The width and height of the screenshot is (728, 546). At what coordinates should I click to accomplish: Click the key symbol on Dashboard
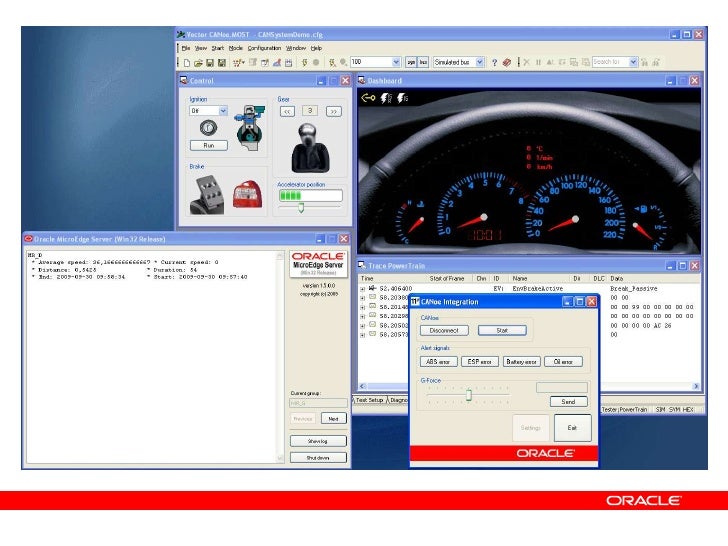pyautogui.click(x=368, y=97)
